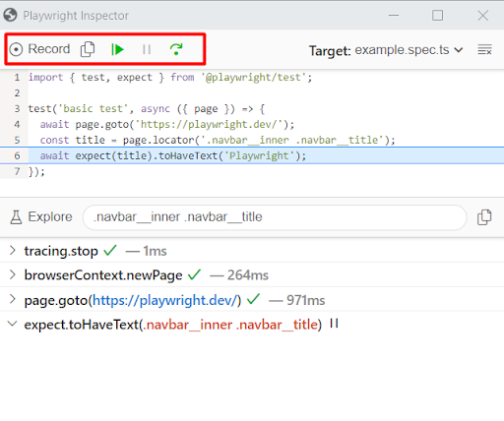
Task: Select the expect.toHaveText log row text
Action: (x=173, y=325)
